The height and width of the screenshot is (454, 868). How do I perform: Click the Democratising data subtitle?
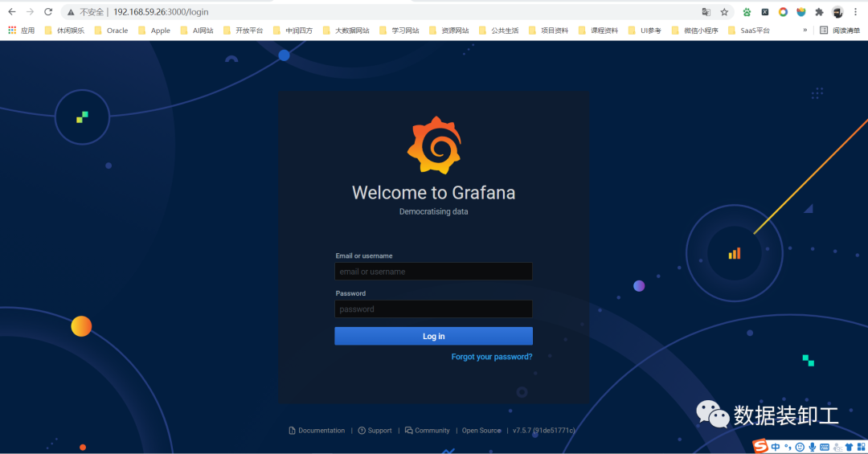click(x=433, y=211)
